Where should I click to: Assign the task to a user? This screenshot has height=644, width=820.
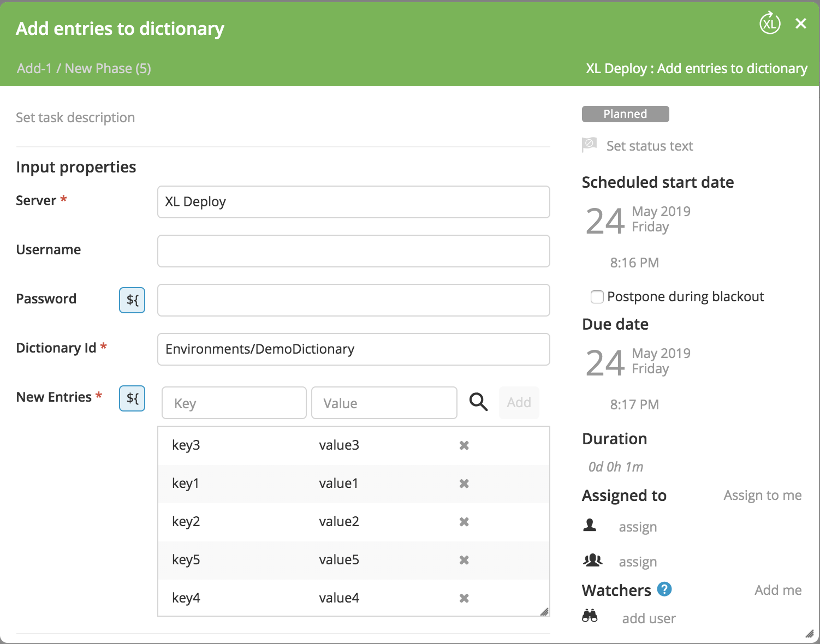[x=638, y=527]
